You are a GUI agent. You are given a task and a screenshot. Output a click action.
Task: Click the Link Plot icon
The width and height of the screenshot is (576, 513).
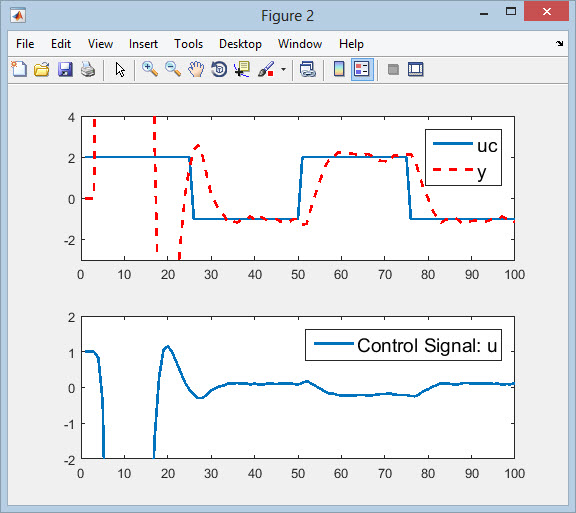(x=307, y=69)
